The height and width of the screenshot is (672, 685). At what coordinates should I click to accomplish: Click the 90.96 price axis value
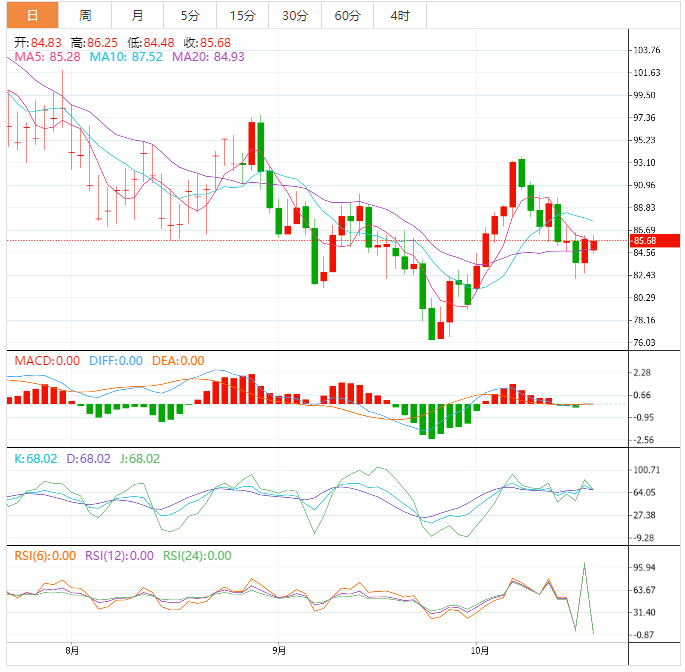(644, 185)
